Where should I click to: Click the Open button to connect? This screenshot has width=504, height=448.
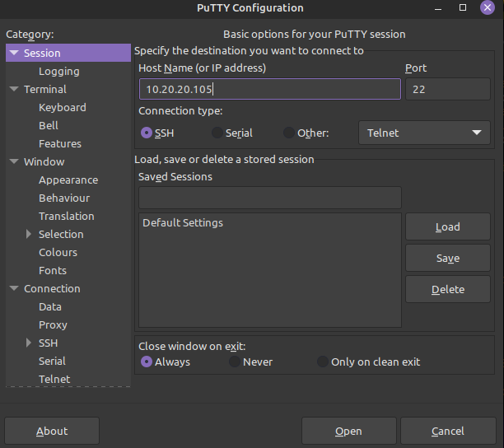[x=348, y=431]
